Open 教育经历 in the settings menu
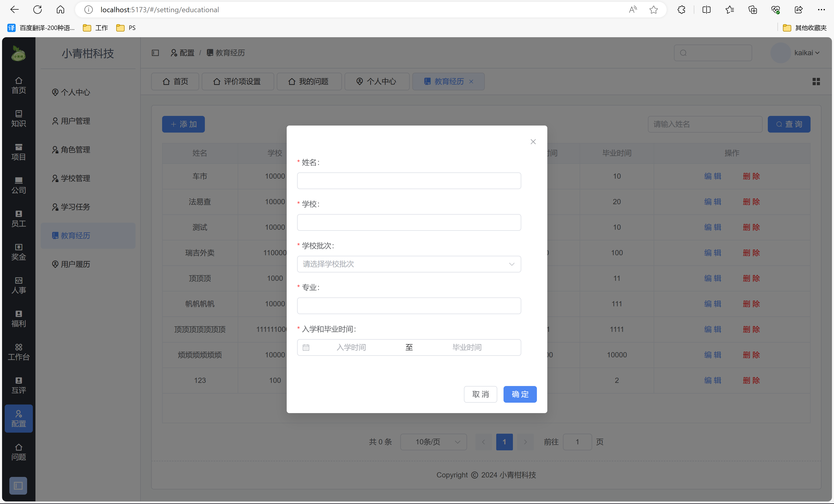 88,236
